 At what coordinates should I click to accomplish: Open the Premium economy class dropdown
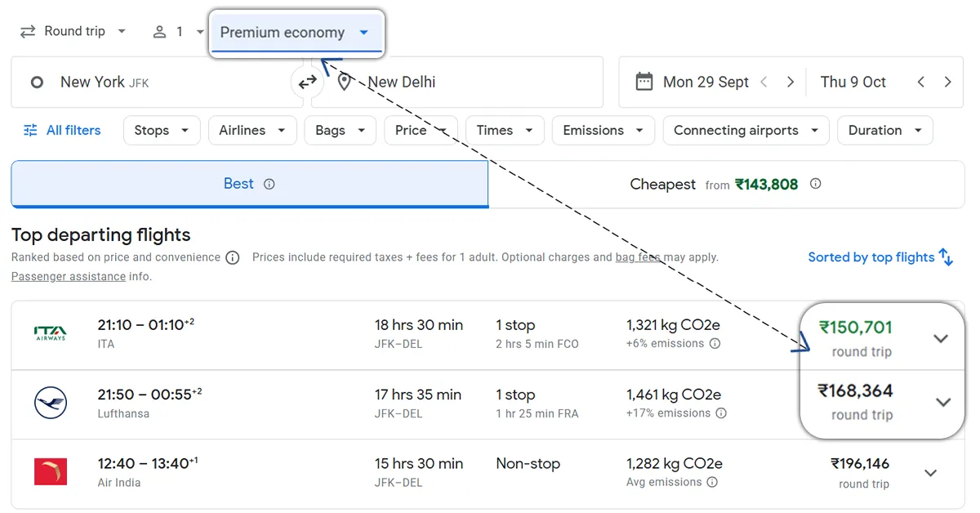[x=295, y=33]
